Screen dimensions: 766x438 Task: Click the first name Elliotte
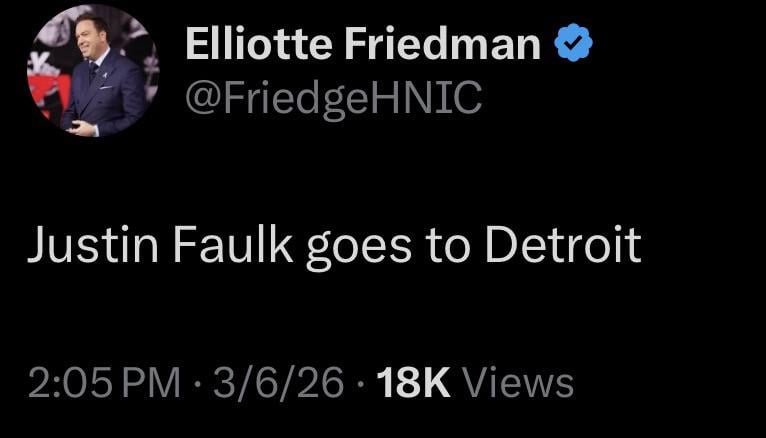coord(262,44)
